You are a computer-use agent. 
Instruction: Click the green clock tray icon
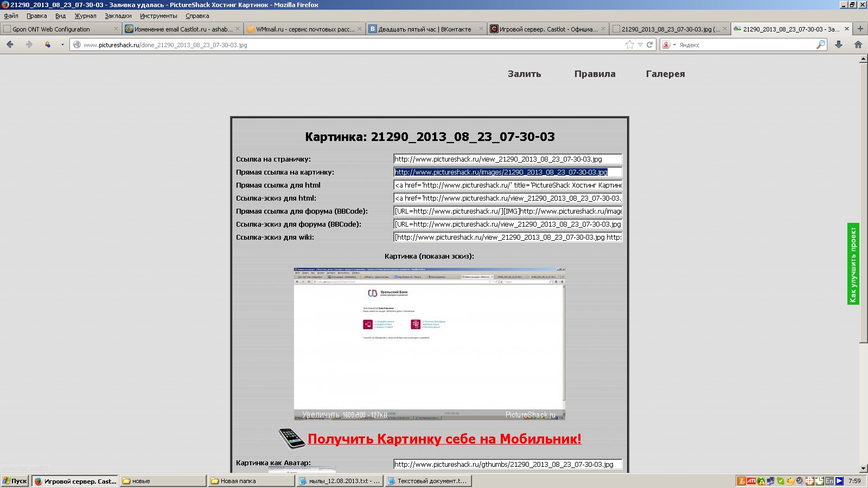(819, 480)
